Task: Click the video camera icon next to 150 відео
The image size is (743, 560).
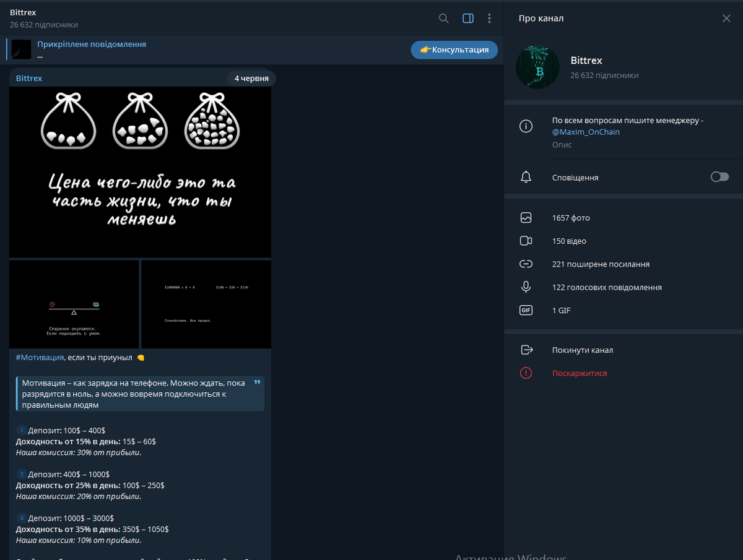Action: point(526,241)
